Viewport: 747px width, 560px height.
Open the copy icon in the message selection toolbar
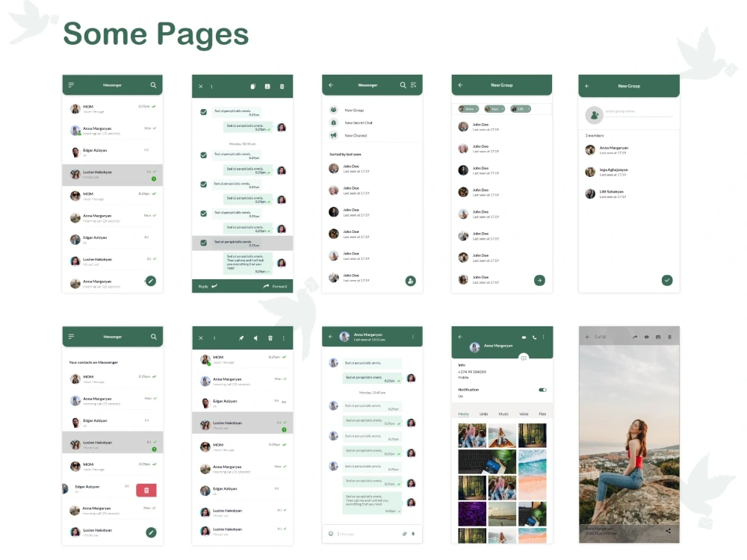coord(253,87)
